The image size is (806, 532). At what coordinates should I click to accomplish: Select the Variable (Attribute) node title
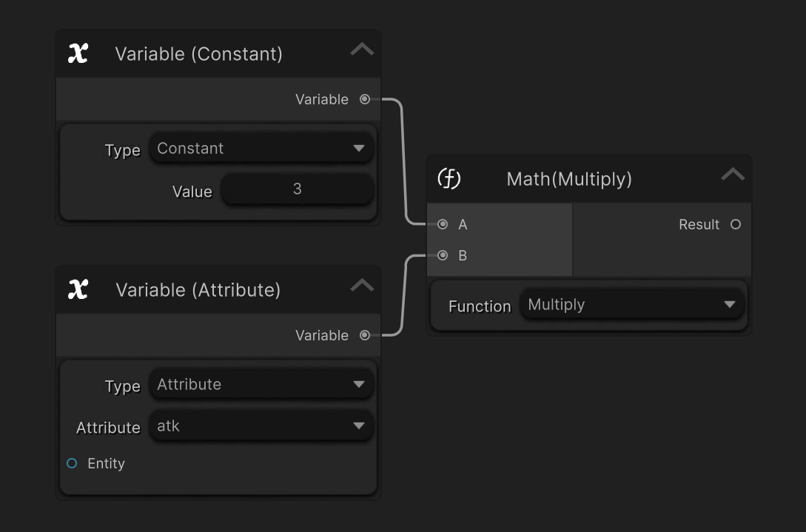click(198, 290)
